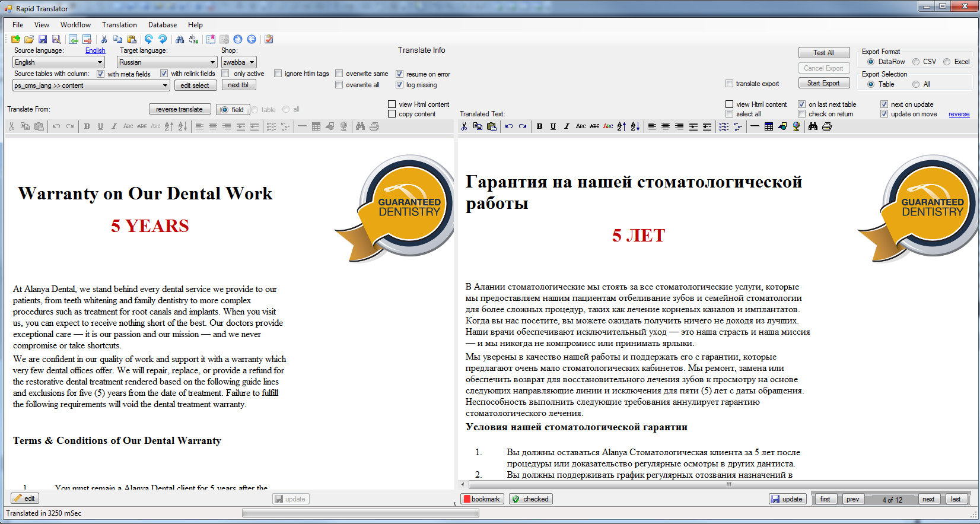Open the Database menu
980x524 pixels.
[162, 25]
